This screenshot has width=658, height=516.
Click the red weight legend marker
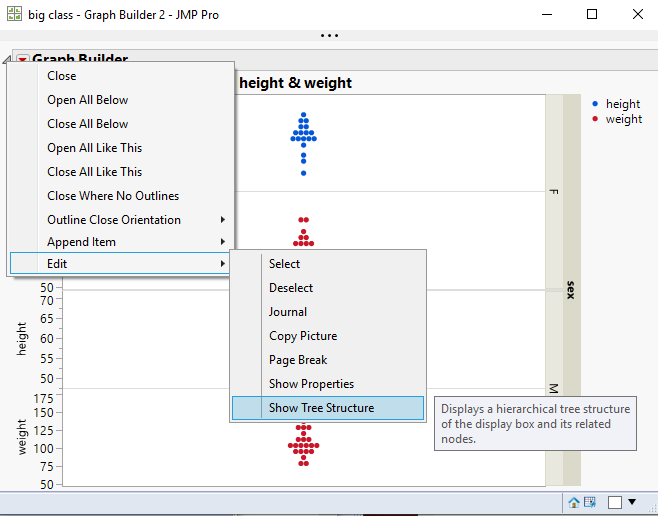(x=596, y=119)
